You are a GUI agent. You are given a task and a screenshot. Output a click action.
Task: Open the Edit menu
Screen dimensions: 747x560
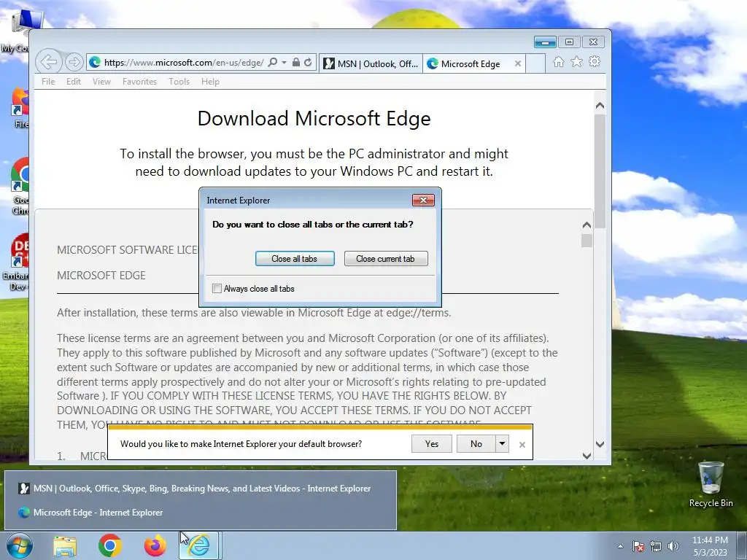pyautogui.click(x=74, y=82)
